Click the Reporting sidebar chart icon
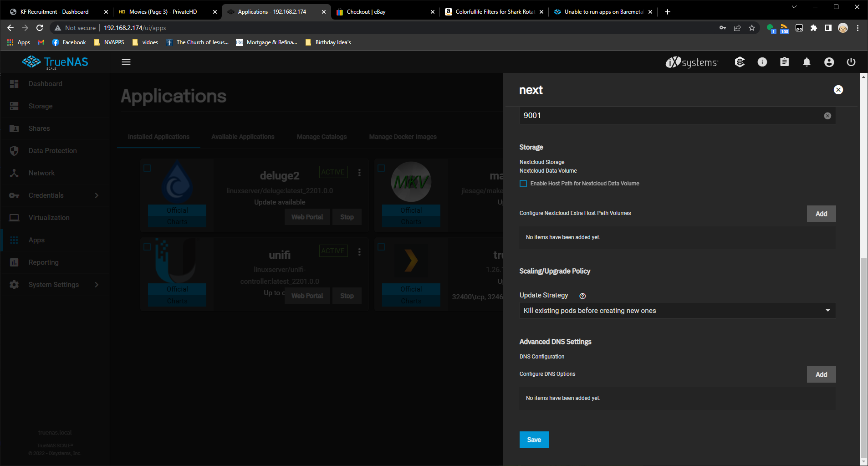 (14, 262)
